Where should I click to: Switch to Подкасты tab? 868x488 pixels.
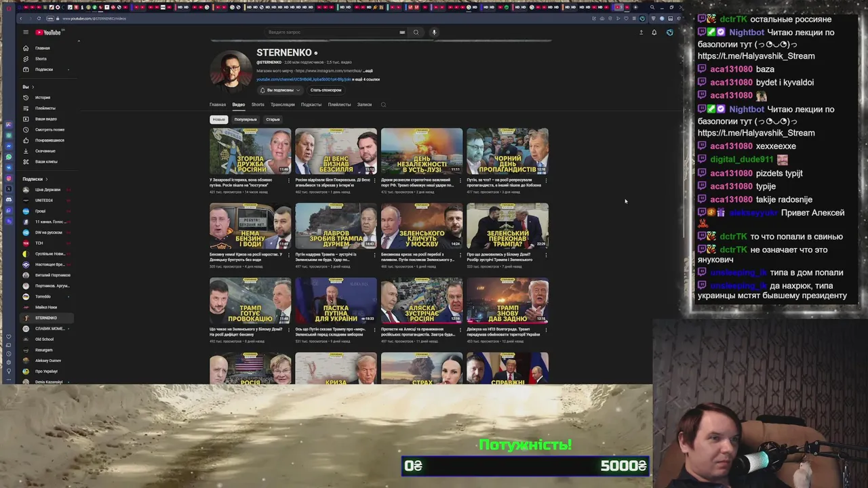tap(311, 104)
